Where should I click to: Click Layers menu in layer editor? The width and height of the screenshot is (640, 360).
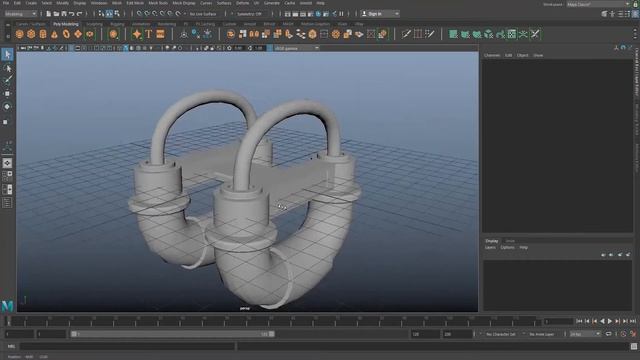tap(490, 247)
